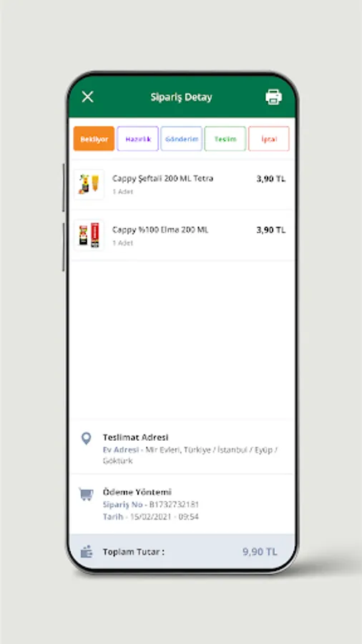Close the Sipariş Detay screen

point(87,97)
